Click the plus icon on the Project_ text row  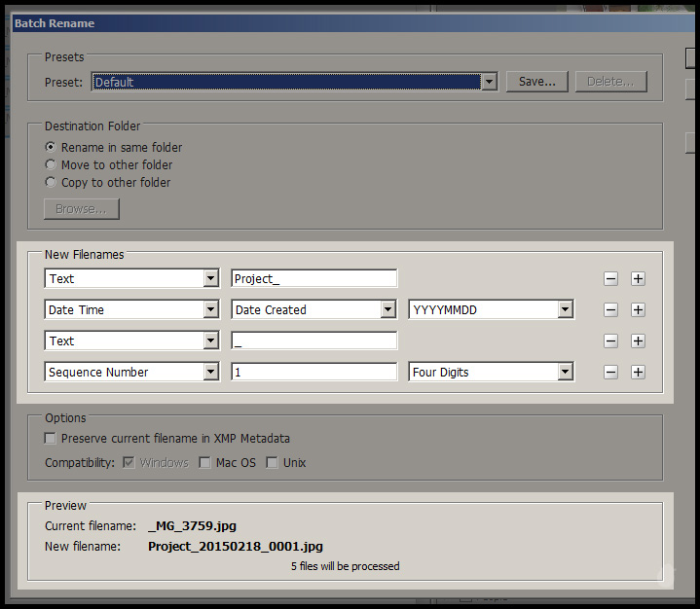tap(638, 279)
